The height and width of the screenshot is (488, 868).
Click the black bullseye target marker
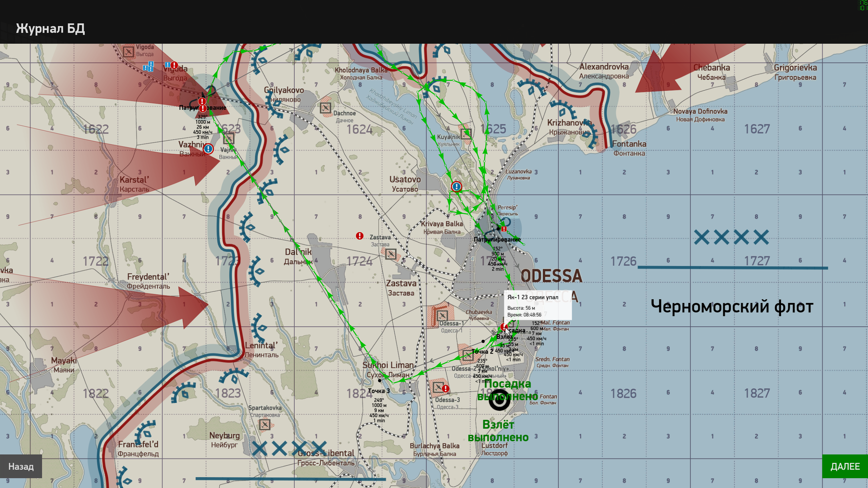(499, 401)
